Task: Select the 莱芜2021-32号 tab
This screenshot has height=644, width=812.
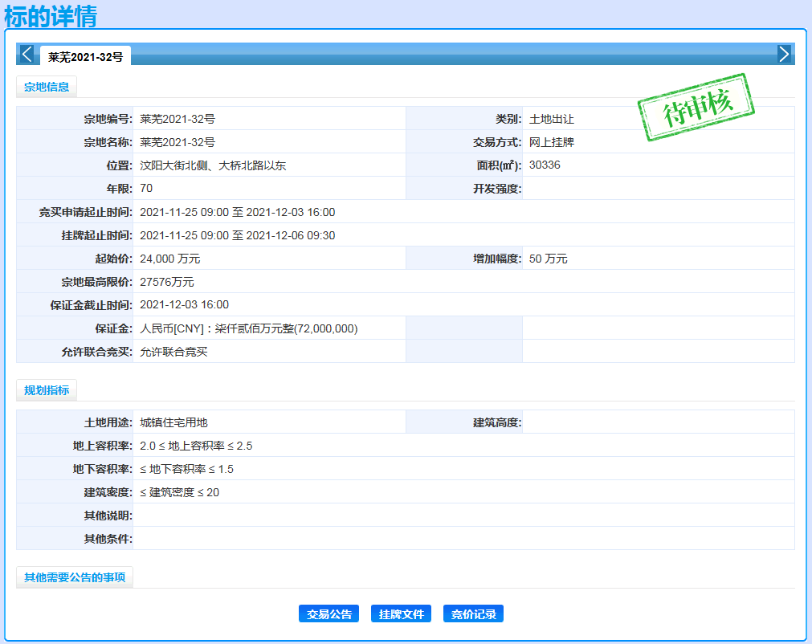Action: click(x=85, y=56)
